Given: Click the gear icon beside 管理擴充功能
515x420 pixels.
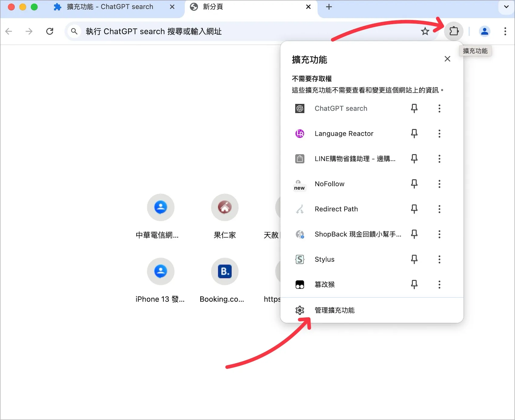Looking at the screenshot, I should 300,310.
